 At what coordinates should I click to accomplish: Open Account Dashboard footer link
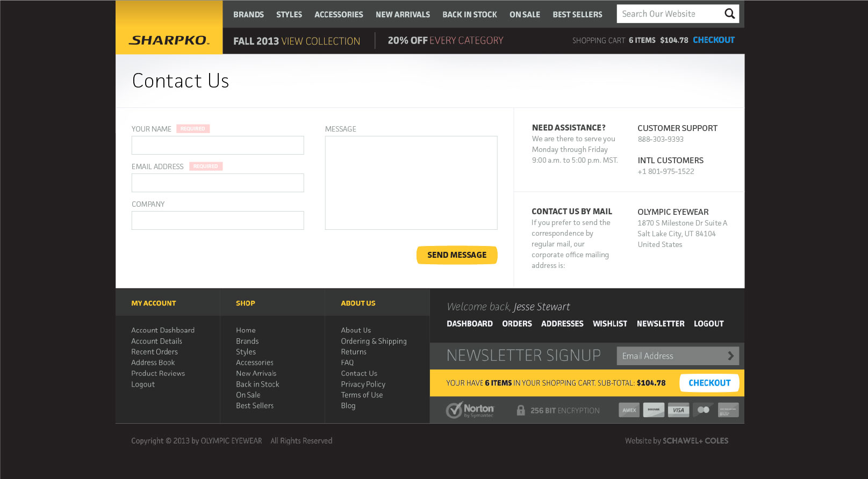(163, 330)
